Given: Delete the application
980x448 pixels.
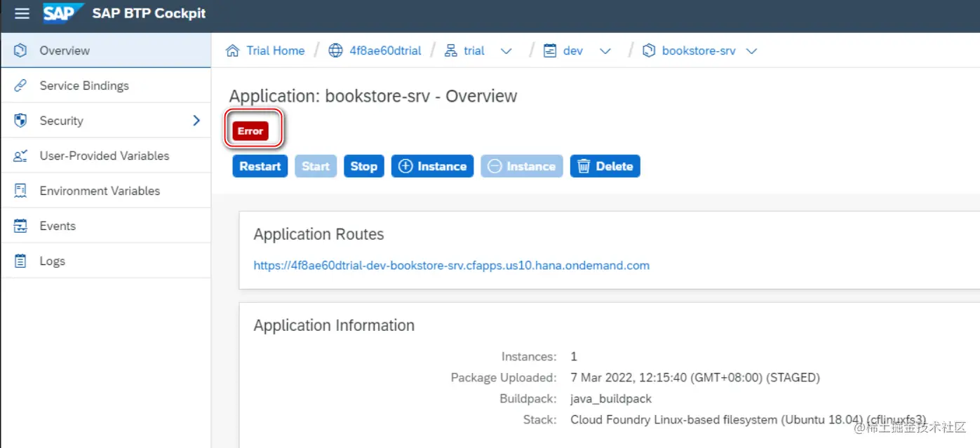Looking at the screenshot, I should click(x=605, y=166).
